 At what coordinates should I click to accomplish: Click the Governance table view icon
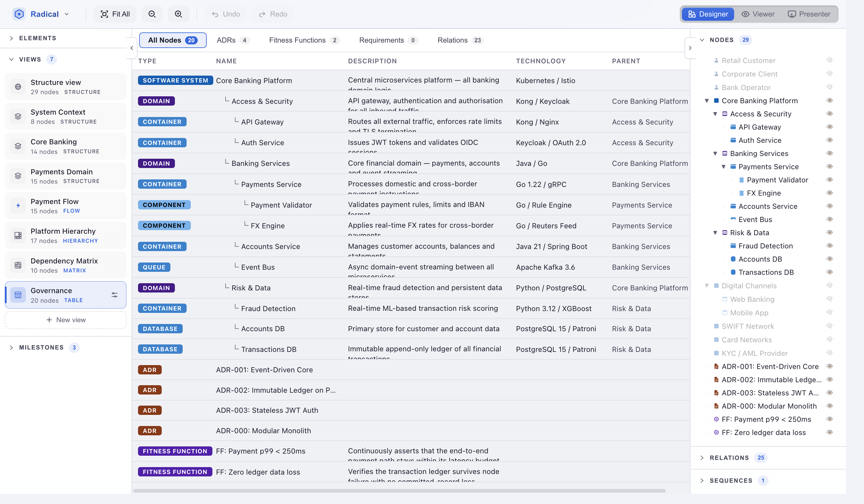coord(18,295)
